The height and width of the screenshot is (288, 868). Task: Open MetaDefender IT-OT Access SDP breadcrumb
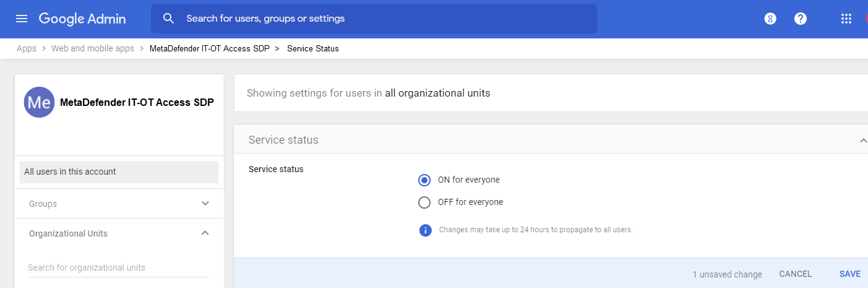pyautogui.click(x=210, y=48)
